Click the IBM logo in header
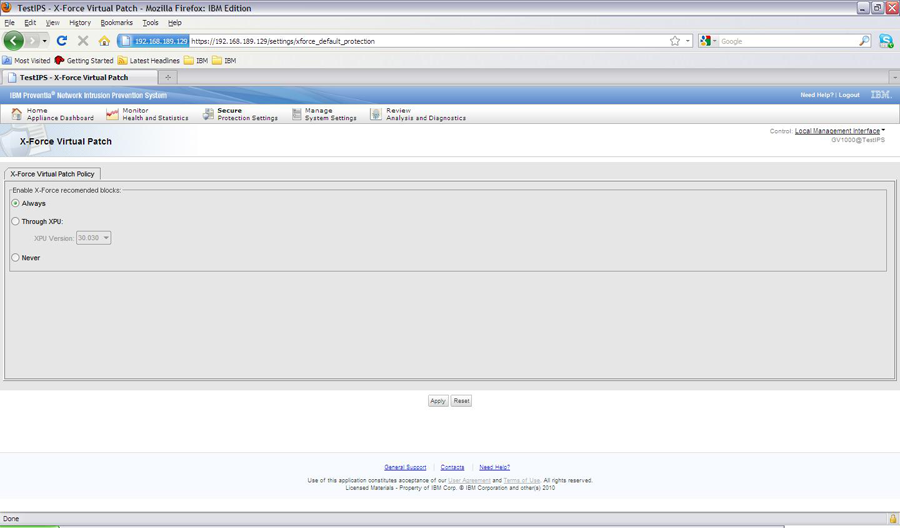 point(880,95)
